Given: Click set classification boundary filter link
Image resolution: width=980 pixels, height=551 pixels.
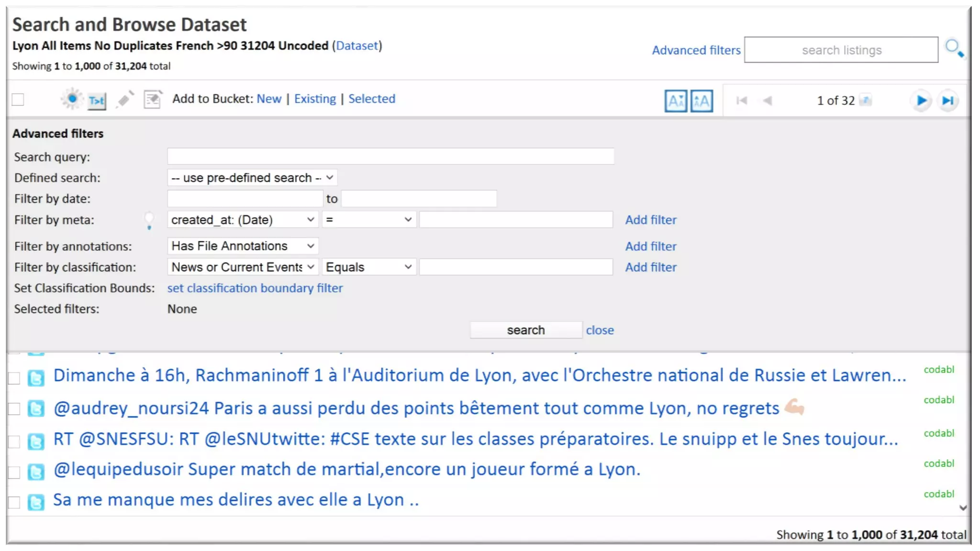Looking at the screenshot, I should 255,288.
